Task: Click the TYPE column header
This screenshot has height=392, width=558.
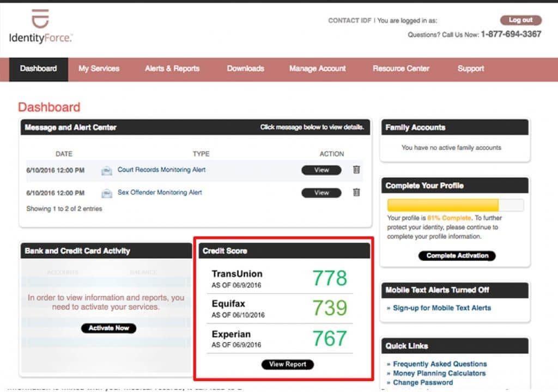Action: pos(201,154)
